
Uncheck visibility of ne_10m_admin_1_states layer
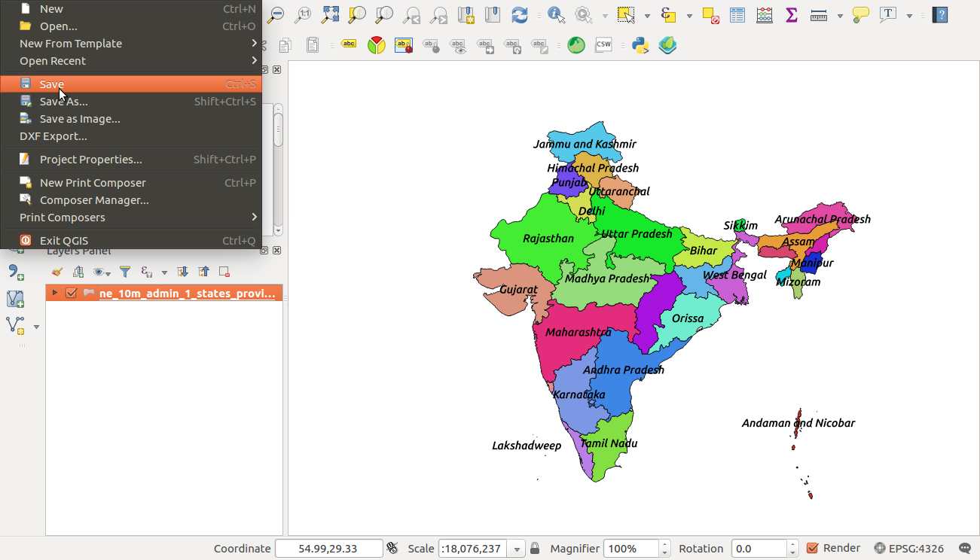[71, 292]
